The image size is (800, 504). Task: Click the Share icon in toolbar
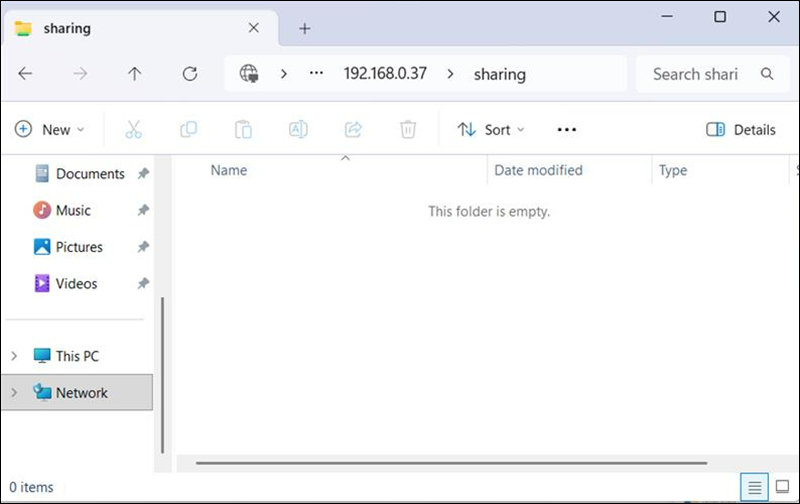pyautogui.click(x=353, y=130)
